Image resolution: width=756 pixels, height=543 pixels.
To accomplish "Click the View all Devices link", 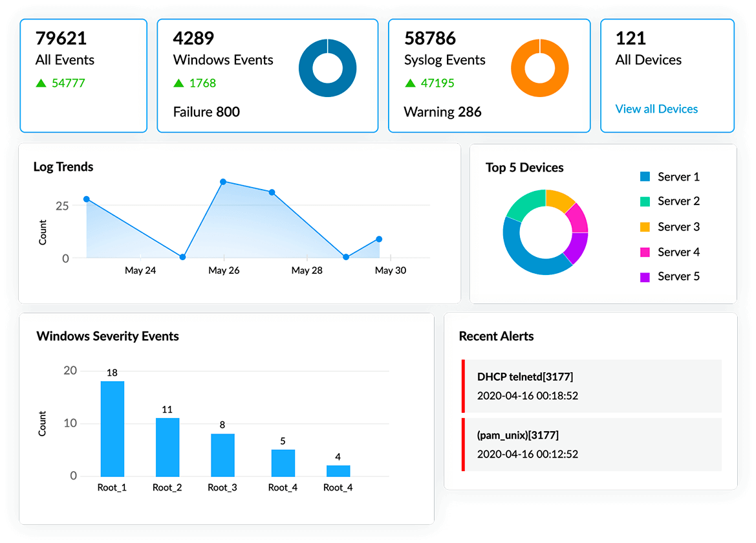I will 656,109.
